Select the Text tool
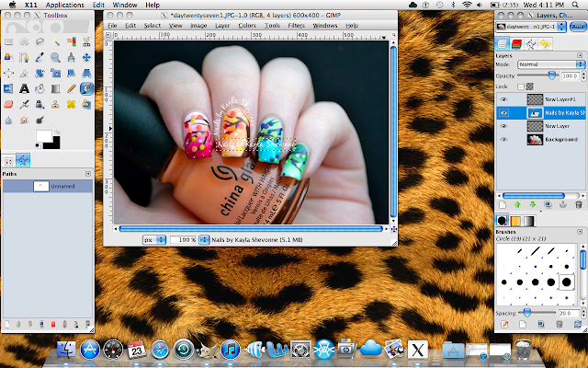 point(24,89)
